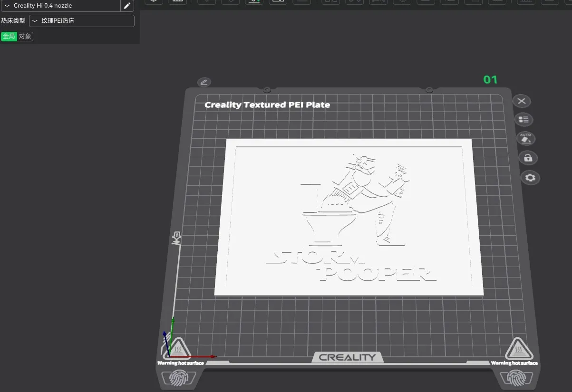Click the cube icon in the top toolbar
572x392 pixels.
(153, 2)
